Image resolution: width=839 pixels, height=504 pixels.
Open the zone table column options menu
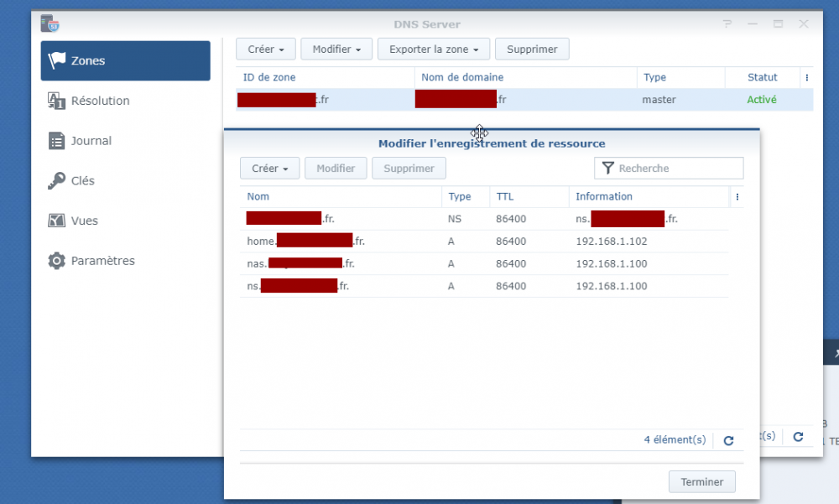click(x=806, y=77)
